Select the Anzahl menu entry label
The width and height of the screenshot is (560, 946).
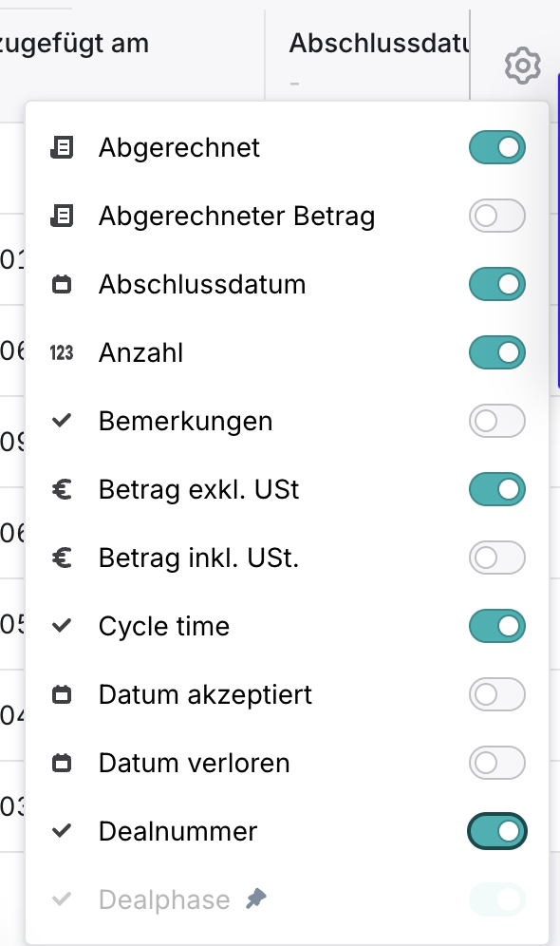[x=141, y=352]
